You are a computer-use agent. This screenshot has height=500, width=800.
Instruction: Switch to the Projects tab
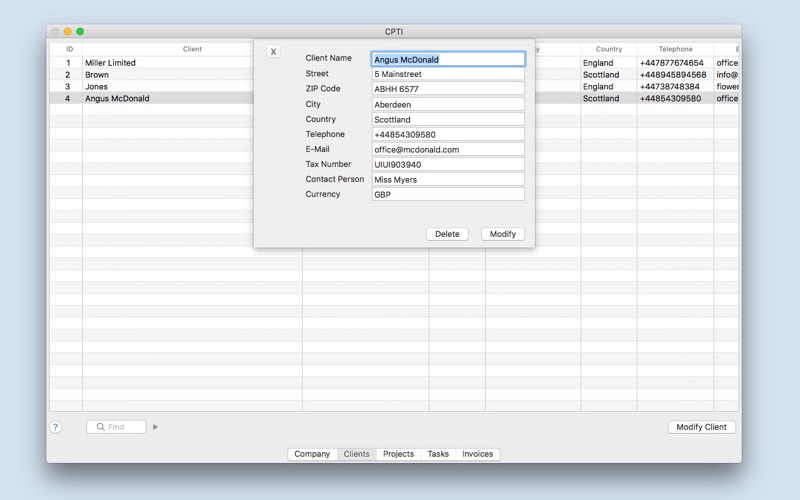398,454
